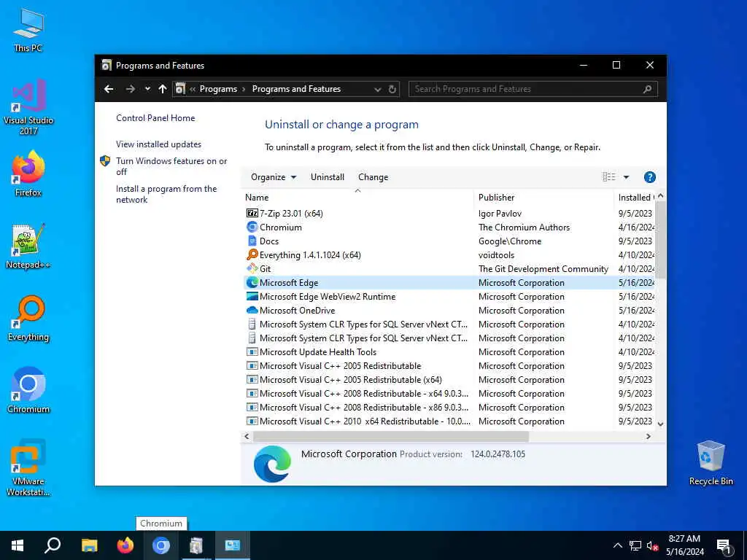Viewport: 747px width, 560px height.
Task: Click the search magnifier icon in search box
Action: 648,89
